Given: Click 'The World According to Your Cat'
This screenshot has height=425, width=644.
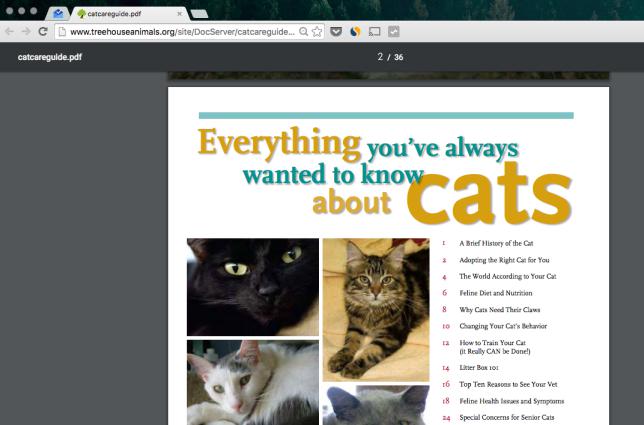Looking at the screenshot, I should (x=508, y=276).
